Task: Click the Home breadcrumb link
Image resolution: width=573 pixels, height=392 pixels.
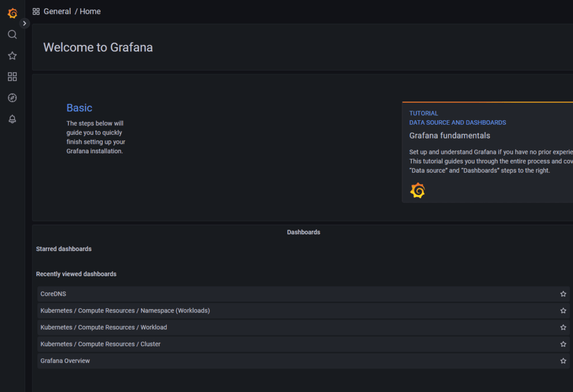Action: (90, 11)
